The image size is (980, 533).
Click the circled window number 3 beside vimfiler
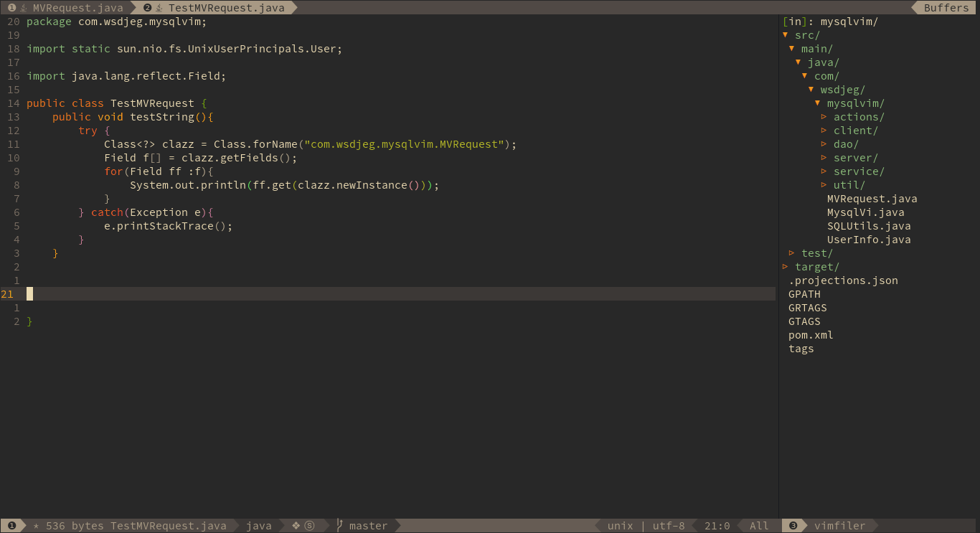(793, 526)
